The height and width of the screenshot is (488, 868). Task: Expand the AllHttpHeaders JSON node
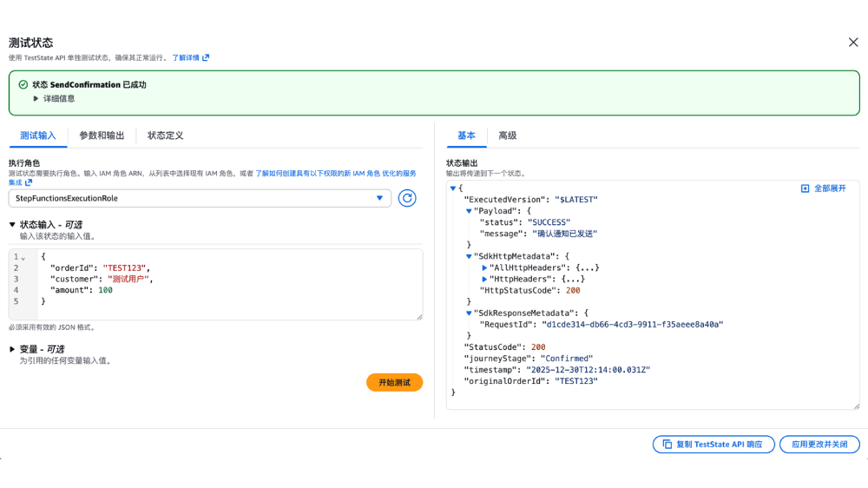click(484, 268)
